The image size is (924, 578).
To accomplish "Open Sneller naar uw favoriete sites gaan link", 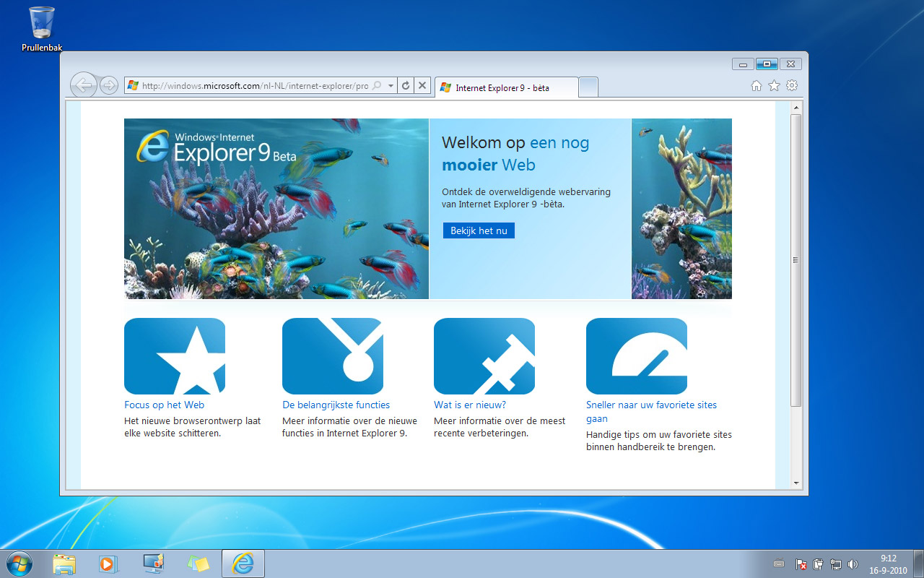I will point(651,412).
